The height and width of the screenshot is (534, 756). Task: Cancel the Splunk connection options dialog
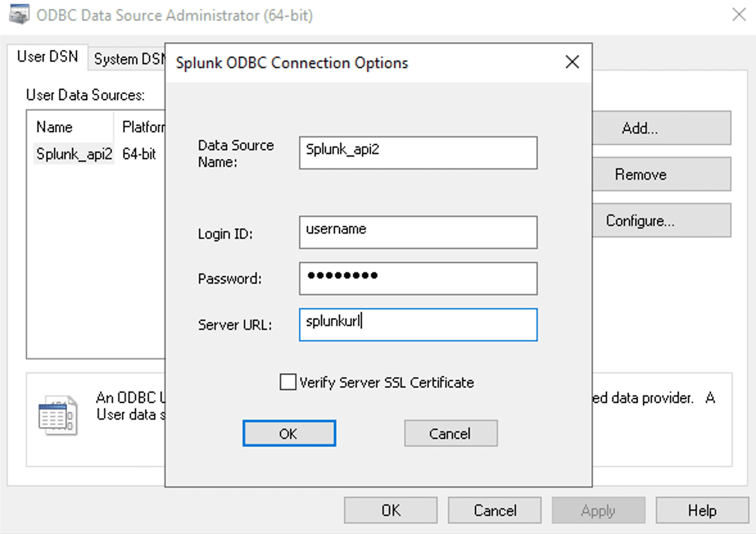pos(451,434)
